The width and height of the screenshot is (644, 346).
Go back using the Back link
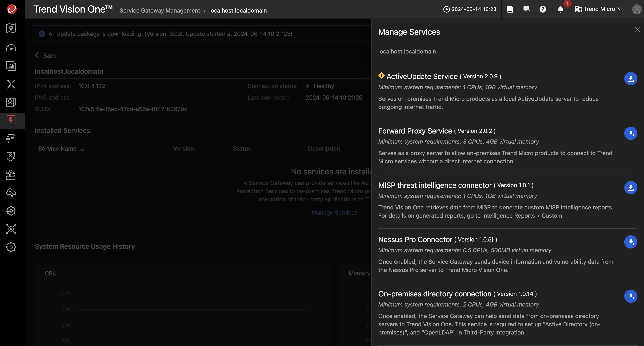46,55
